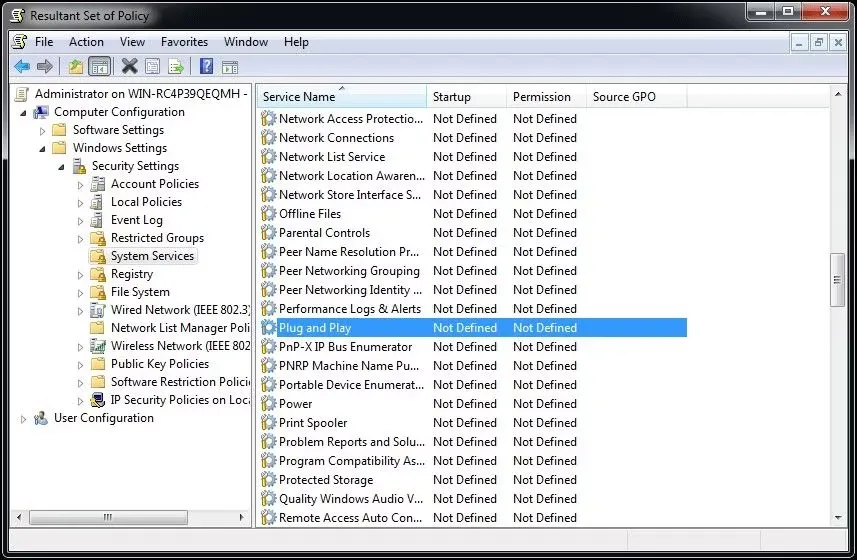Open the Favorites menu
The height and width of the screenshot is (560, 857).
184,42
